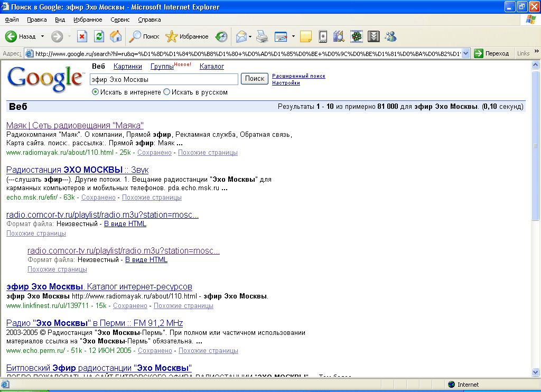Open Избранное star toolbar button
541x392 pixels.
click(187, 36)
